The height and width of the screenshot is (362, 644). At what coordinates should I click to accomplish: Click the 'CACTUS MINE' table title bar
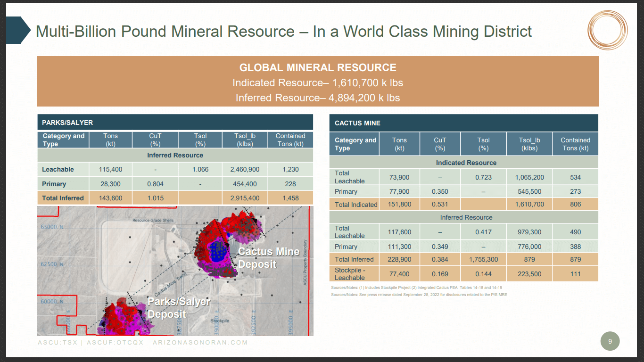[463, 123]
